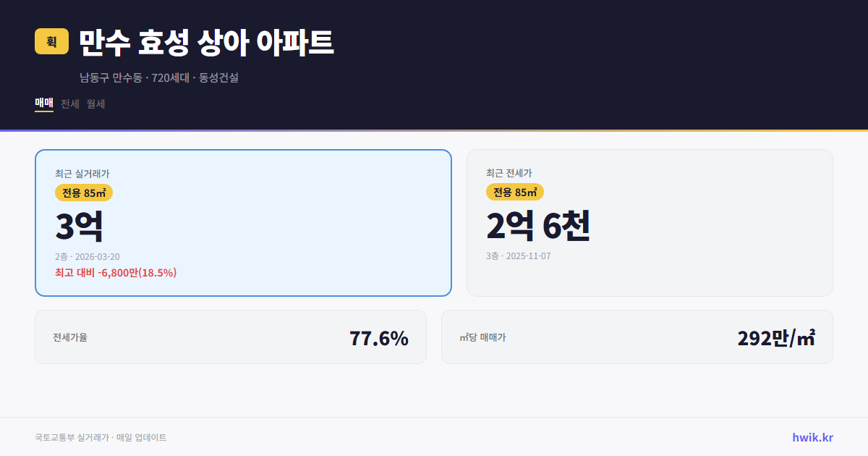Switch to the 월세 tab

pyautogui.click(x=95, y=104)
